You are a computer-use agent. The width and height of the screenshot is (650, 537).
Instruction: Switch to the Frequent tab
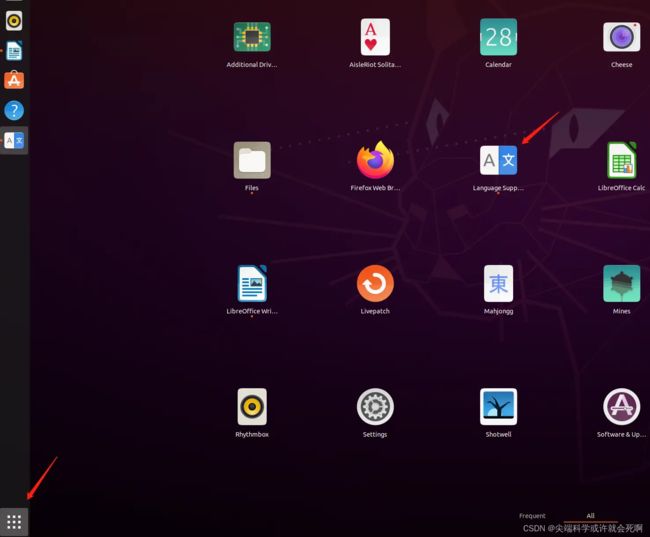(x=532, y=516)
